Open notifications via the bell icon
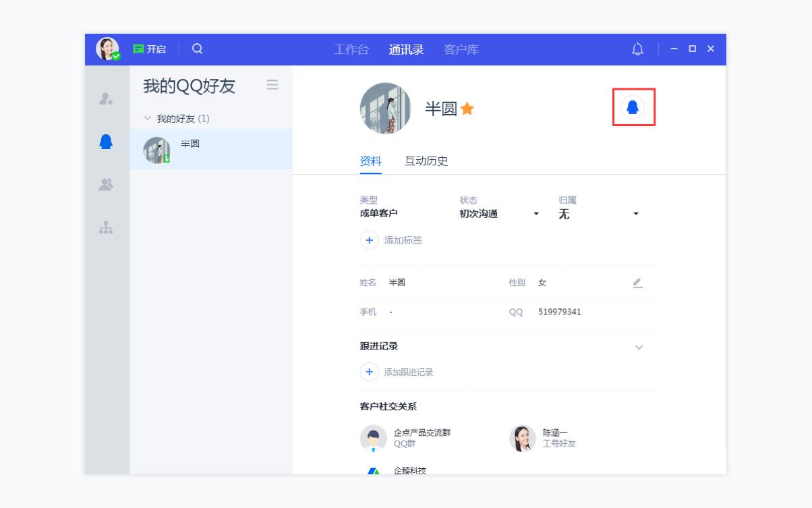The width and height of the screenshot is (812, 508). click(x=635, y=49)
